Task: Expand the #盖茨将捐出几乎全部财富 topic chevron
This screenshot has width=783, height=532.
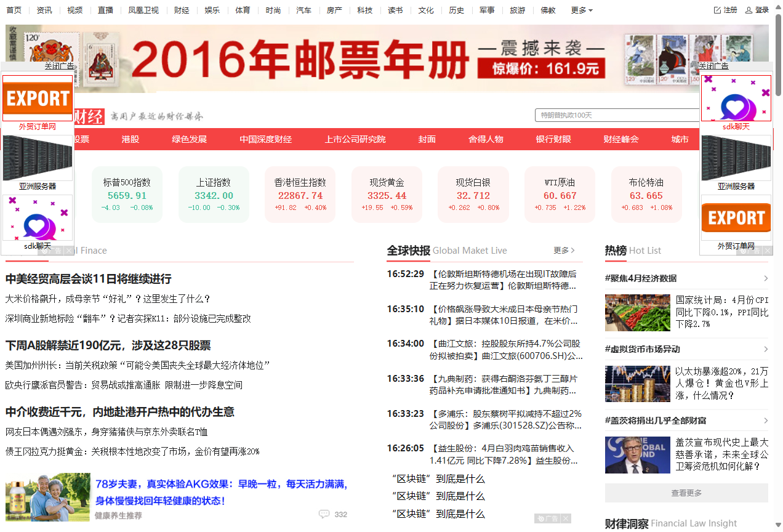Action: (x=766, y=421)
